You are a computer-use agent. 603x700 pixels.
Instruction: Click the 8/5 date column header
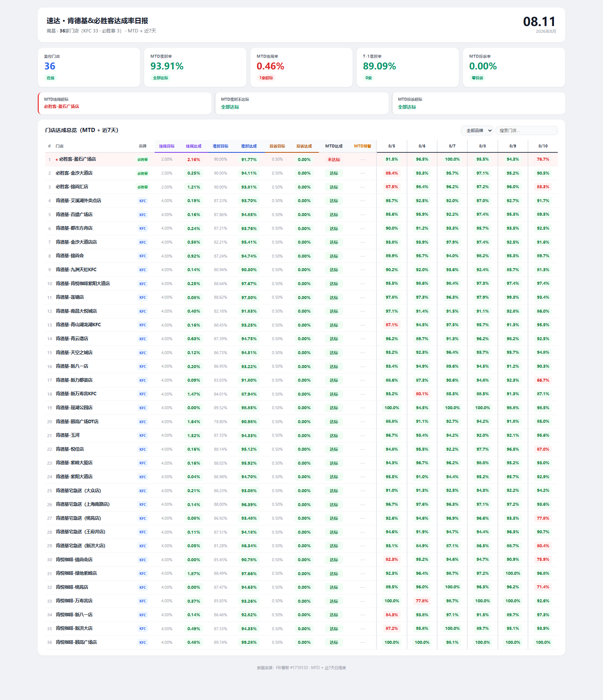point(392,146)
